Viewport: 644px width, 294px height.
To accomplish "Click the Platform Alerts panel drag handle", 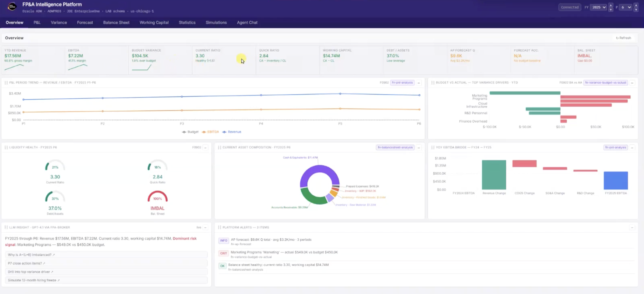I will (220, 227).
